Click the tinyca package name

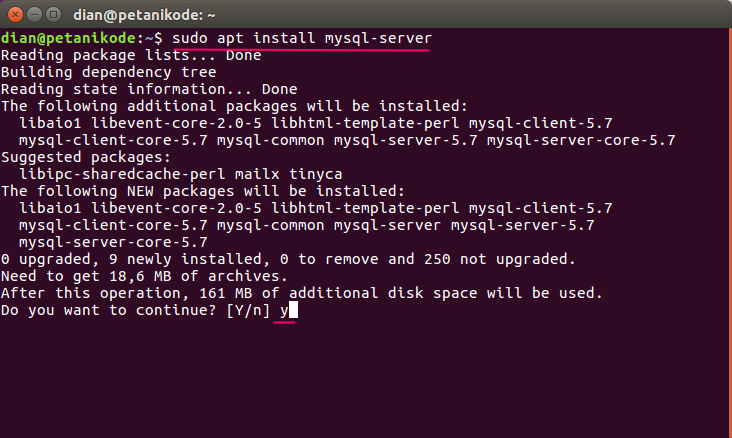316,174
